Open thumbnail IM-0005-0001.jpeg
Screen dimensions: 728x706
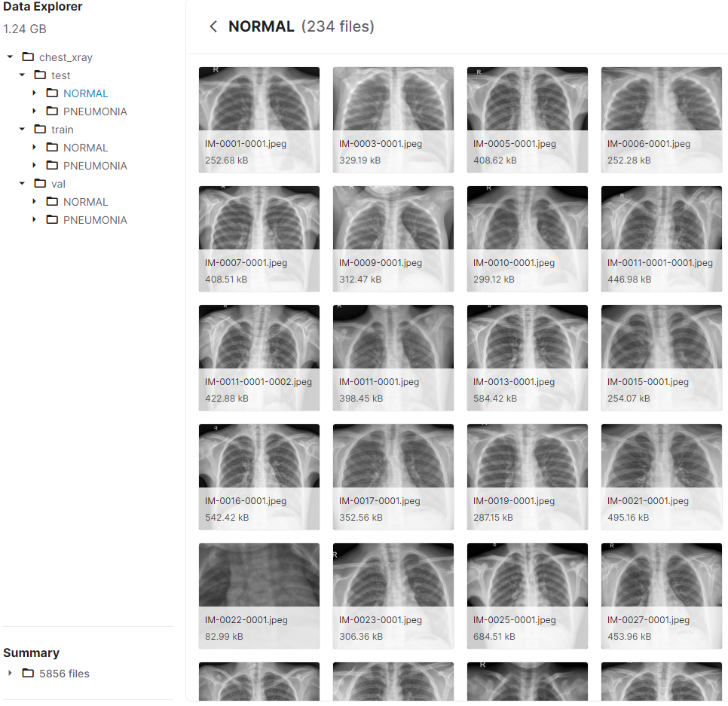coord(528,120)
